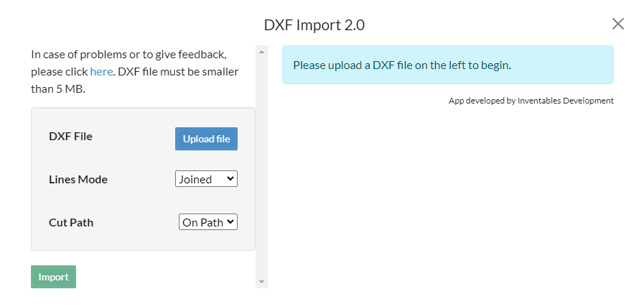Click the "Please upload a DXF file" banner
This screenshot has height=307, width=644.
448,65
